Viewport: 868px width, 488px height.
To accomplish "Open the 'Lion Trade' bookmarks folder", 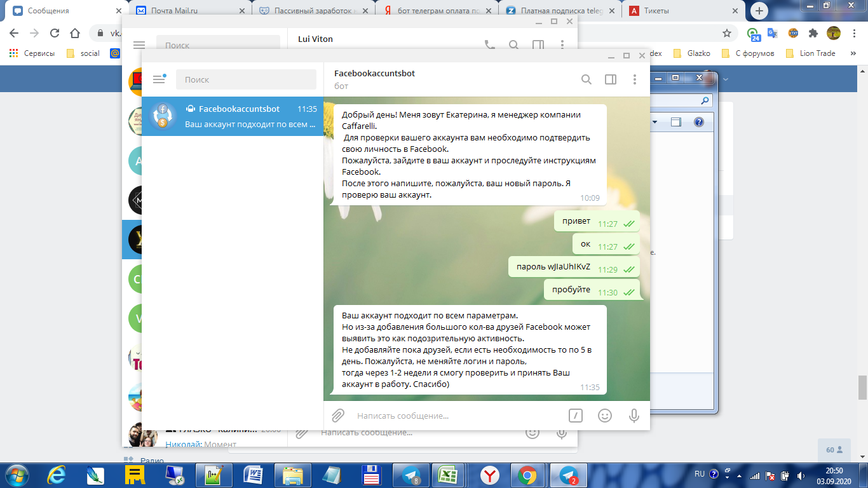I will click(x=810, y=53).
